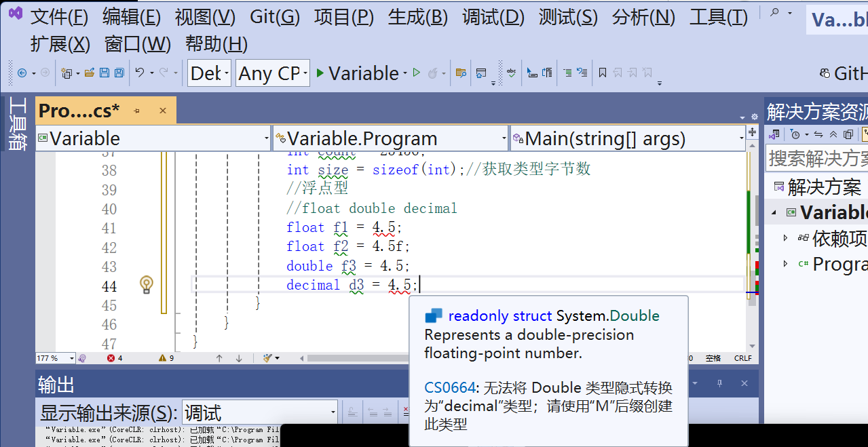Click line 44 decimal d3 code line
868x447 pixels.
[353, 285]
